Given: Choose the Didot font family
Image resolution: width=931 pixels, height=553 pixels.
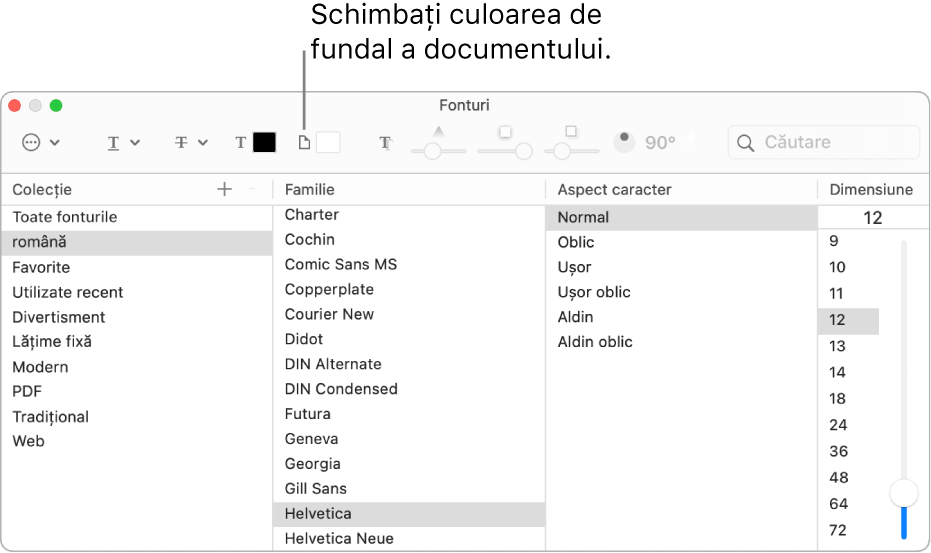Looking at the screenshot, I should coord(408,339).
